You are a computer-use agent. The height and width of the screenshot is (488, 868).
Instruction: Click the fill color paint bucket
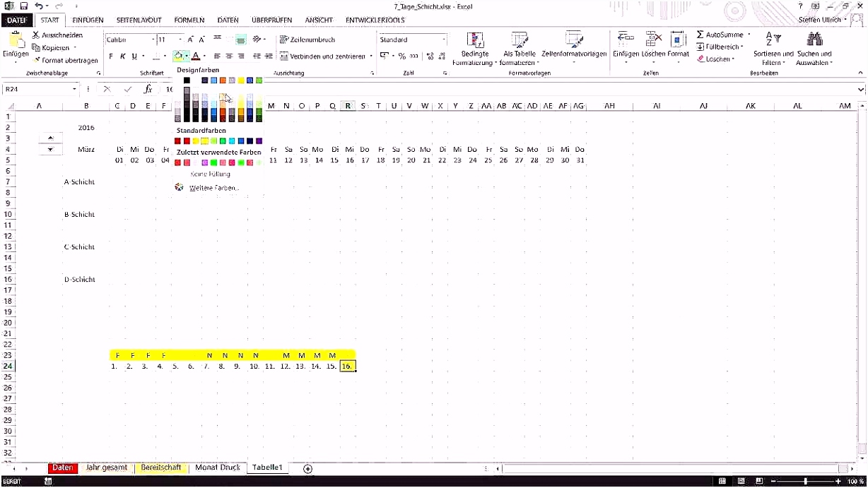[178, 56]
